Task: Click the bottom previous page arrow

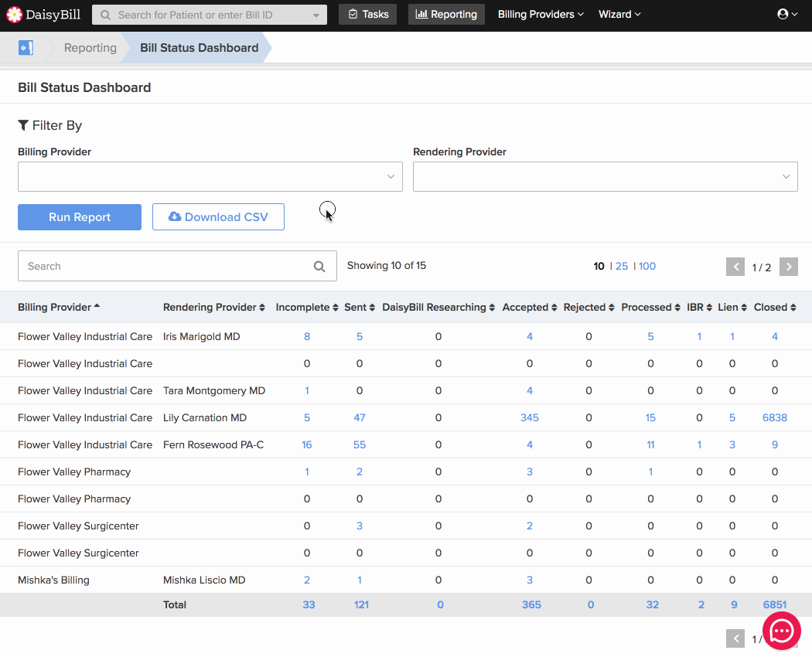Action: (x=735, y=639)
